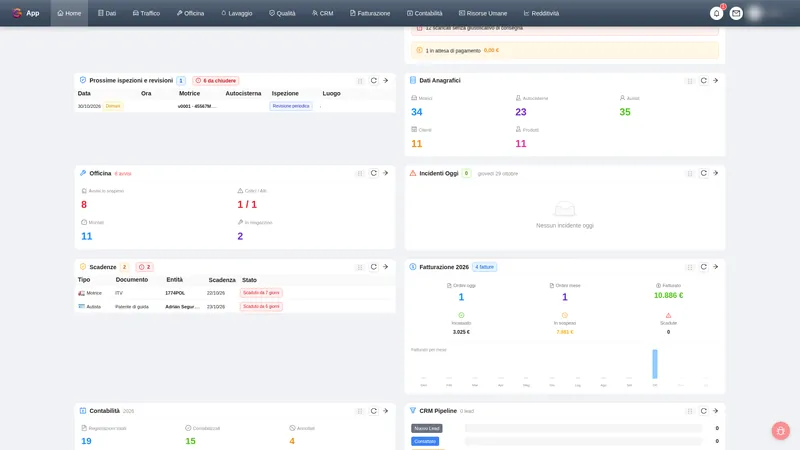This screenshot has width=800, height=450.
Task: Click the '1 in attesa di pagamento' alert
Action: tap(565, 51)
